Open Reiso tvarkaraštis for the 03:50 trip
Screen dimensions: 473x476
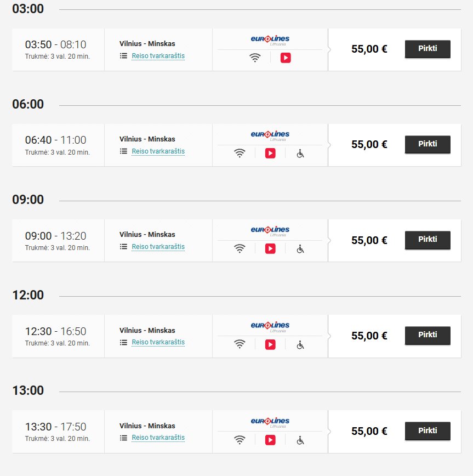pos(158,56)
